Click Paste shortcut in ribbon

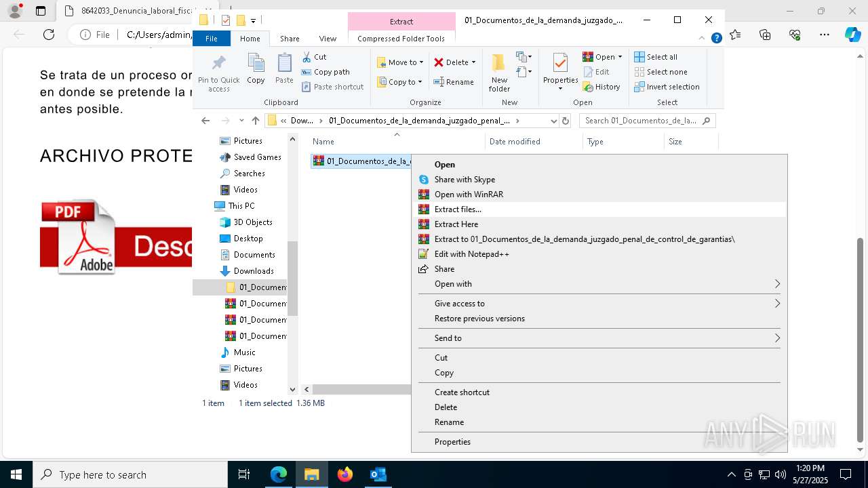click(x=333, y=87)
